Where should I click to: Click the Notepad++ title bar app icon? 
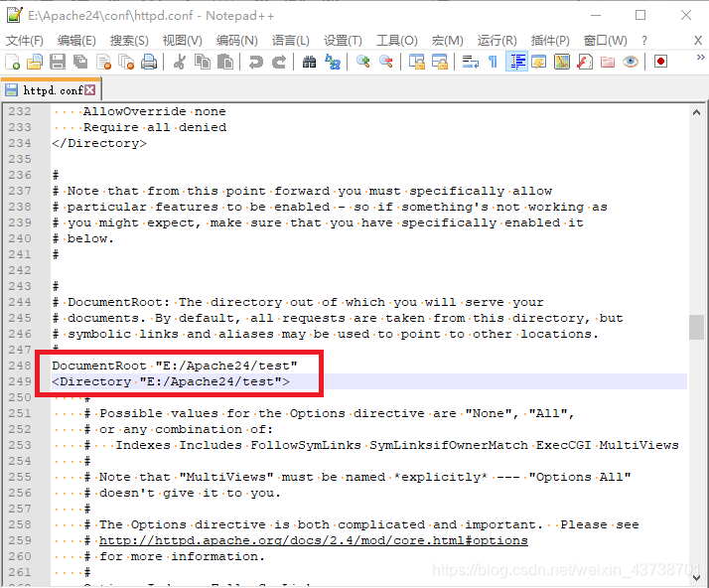coord(15,15)
